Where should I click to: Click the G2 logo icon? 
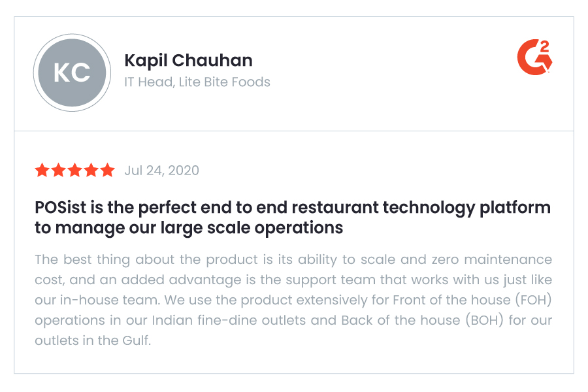point(534,57)
